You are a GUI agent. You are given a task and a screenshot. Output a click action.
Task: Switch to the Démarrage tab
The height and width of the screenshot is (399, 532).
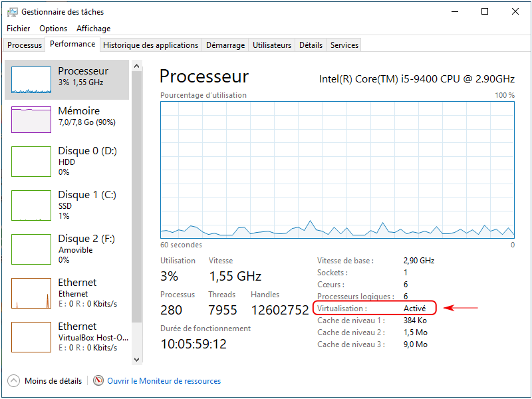pyautogui.click(x=225, y=45)
